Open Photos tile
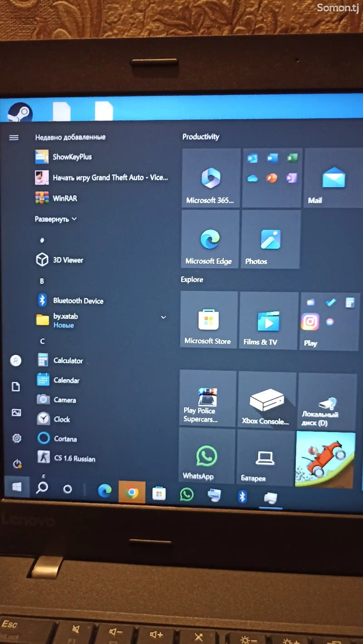The height and width of the screenshot is (644, 363). tap(270, 239)
